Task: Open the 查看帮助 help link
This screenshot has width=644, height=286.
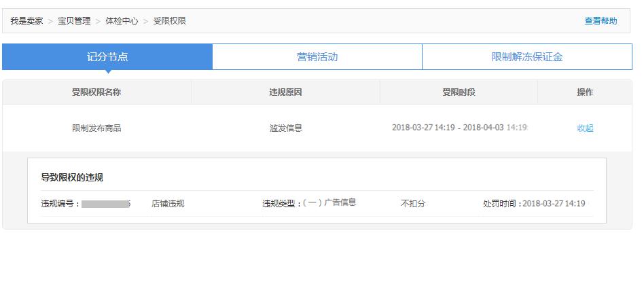Action: 601,21
